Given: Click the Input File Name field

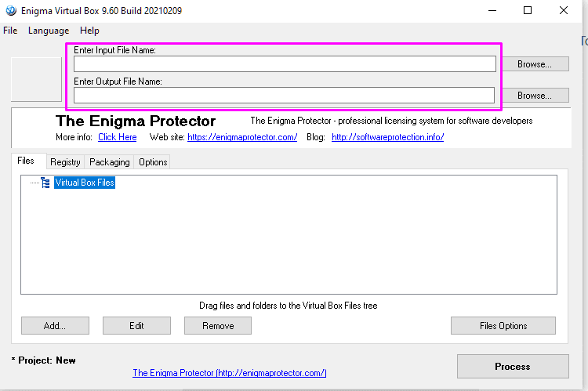Looking at the screenshot, I should tap(285, 63).
